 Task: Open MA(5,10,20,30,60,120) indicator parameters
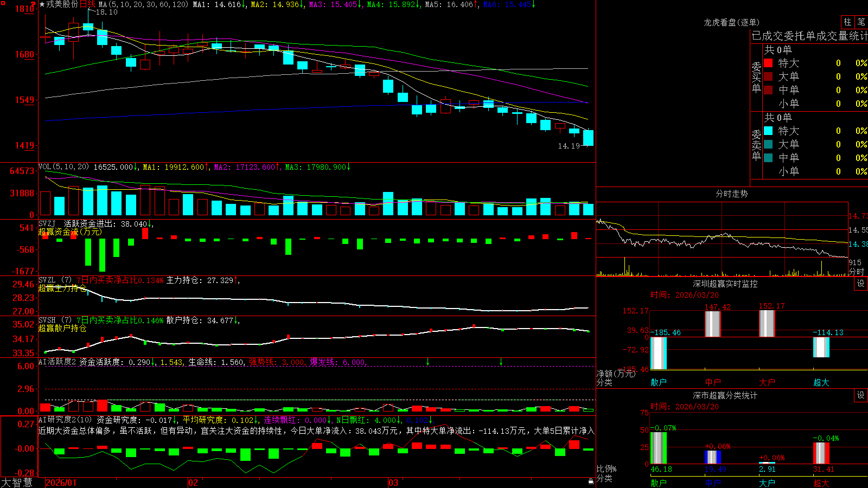[x=143, y=4]
